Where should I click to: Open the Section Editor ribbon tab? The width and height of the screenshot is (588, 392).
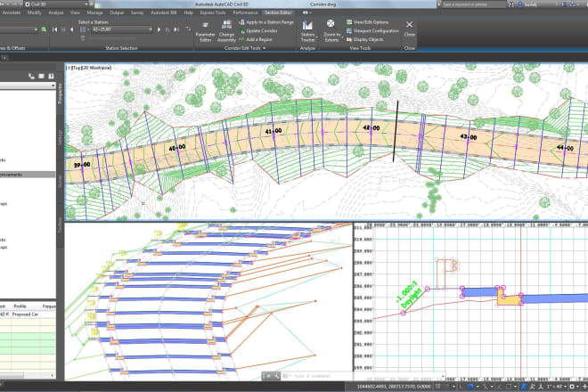[278, 13]
